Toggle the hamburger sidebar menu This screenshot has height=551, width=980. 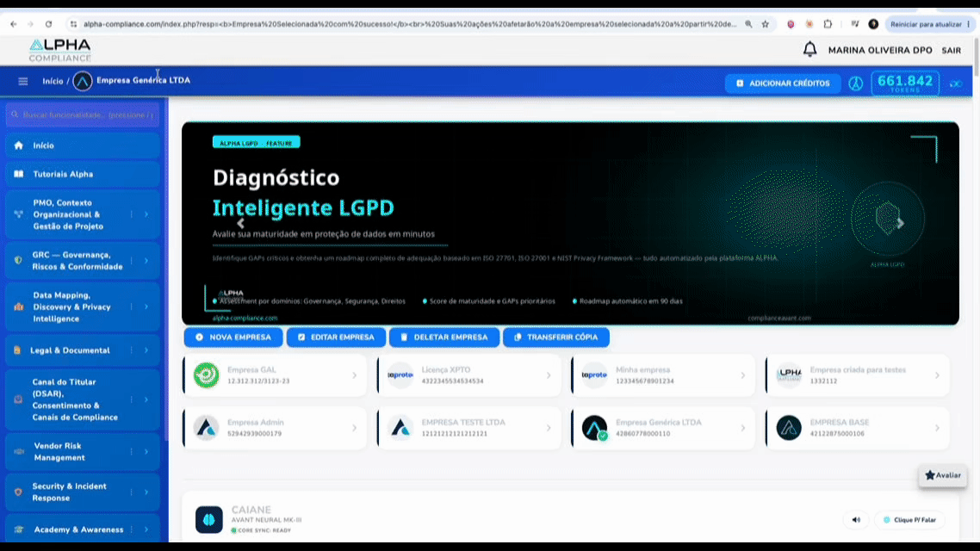click(23, 81)
